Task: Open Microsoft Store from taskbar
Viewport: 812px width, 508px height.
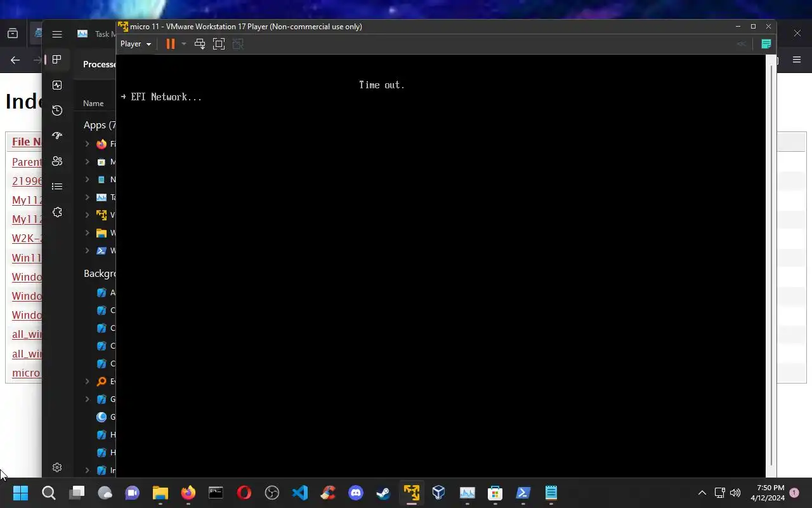Action: pyautogui.click(x=495, y=493)
